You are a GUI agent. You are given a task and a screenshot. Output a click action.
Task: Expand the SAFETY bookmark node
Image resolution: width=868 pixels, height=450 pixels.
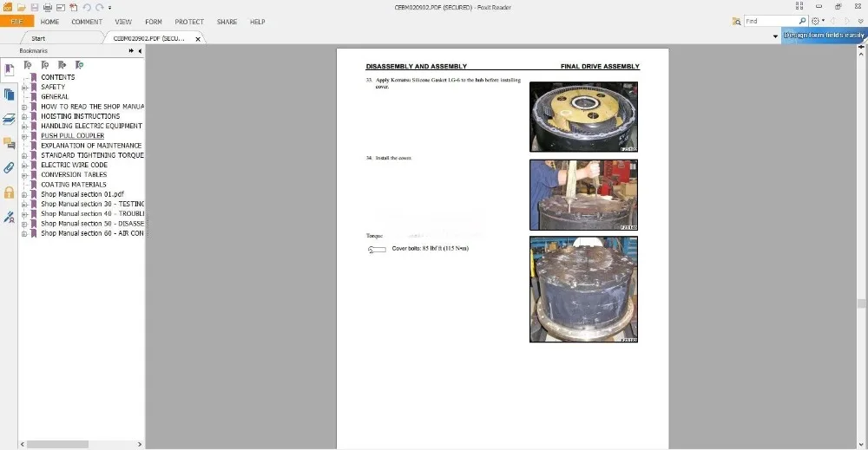(x=24, y=88)
